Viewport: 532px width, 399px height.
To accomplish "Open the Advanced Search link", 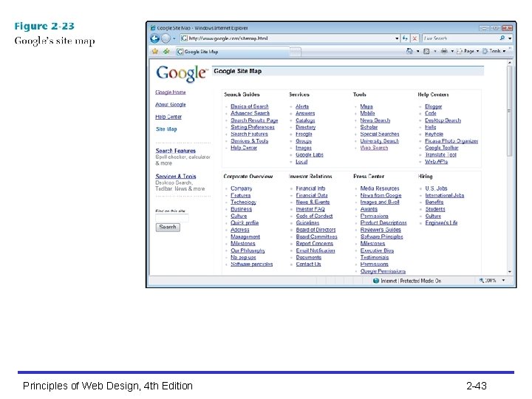I will pos(250,113).
